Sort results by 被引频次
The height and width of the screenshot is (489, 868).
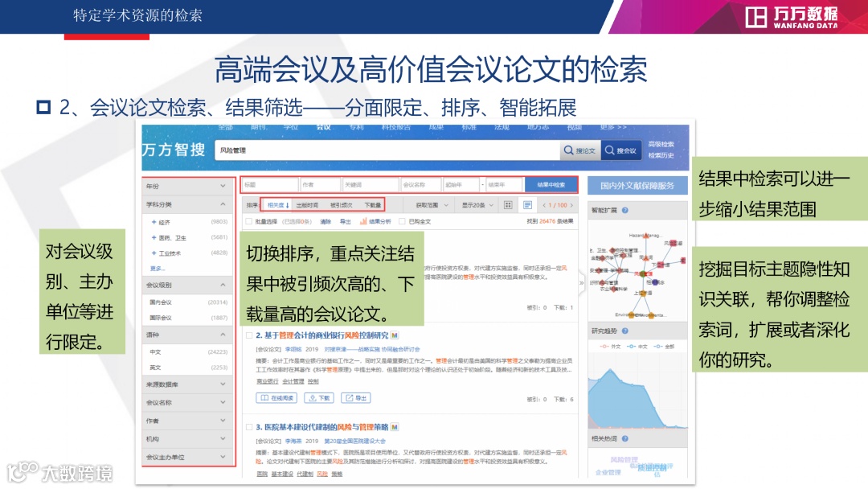(341, 205)
